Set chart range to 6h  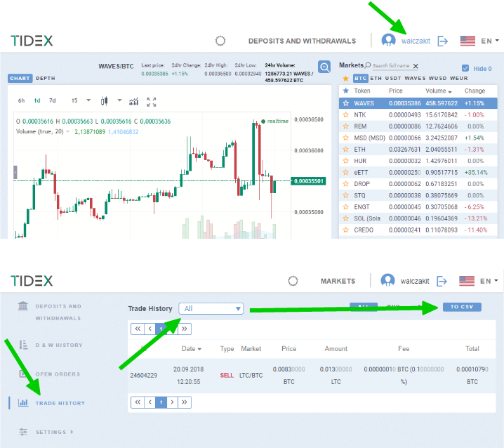(21, 100)
